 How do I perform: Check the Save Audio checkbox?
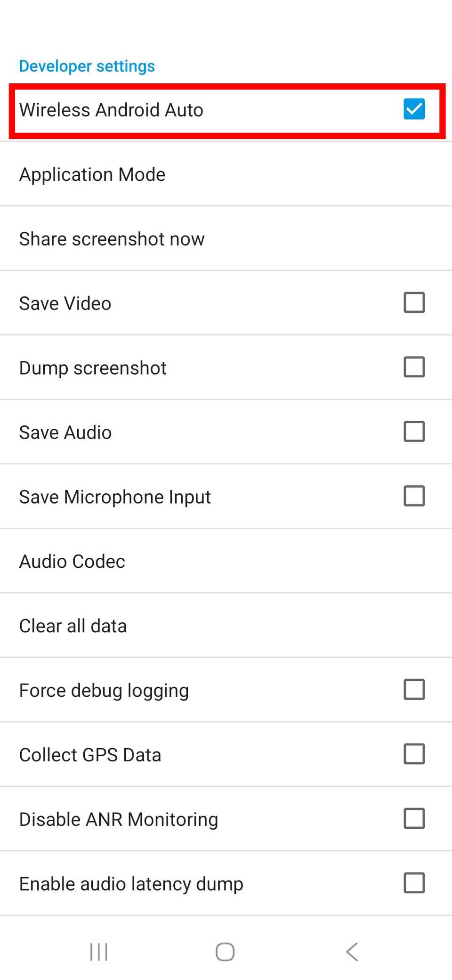pyautogui.click(x=414, y=432)
